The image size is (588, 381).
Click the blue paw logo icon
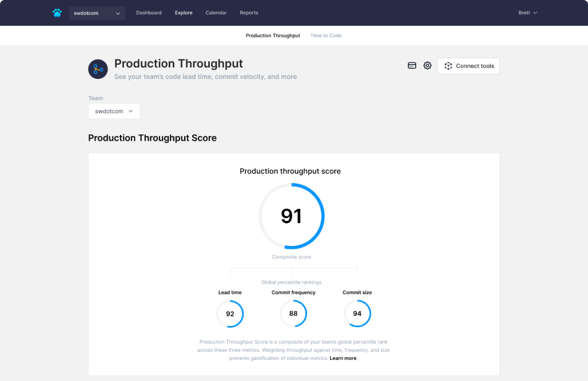57,13
